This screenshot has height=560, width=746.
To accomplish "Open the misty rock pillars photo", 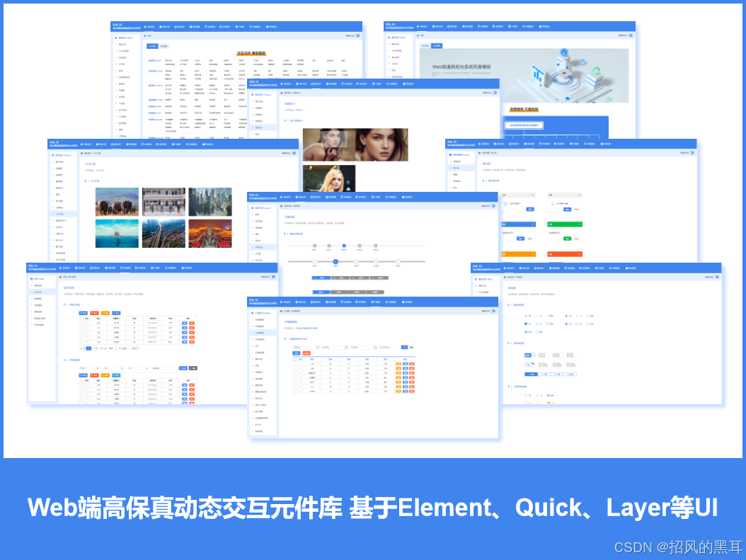I will point(210,202).
